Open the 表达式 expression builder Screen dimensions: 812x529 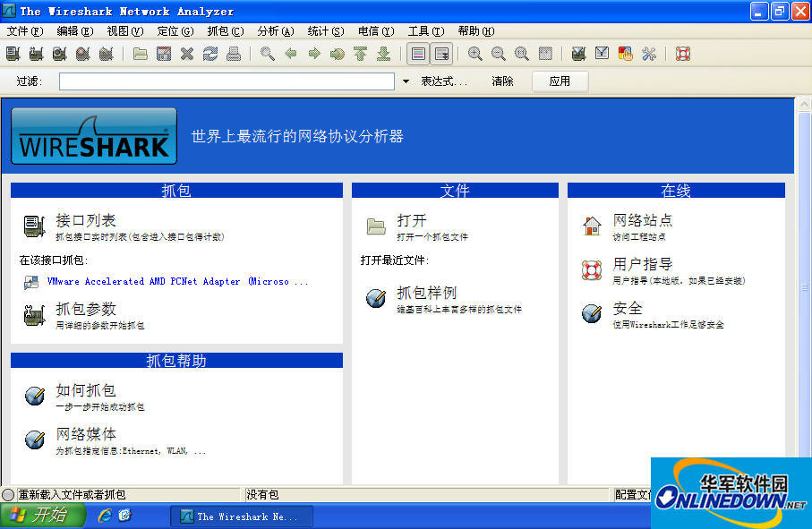click(443, 81)
